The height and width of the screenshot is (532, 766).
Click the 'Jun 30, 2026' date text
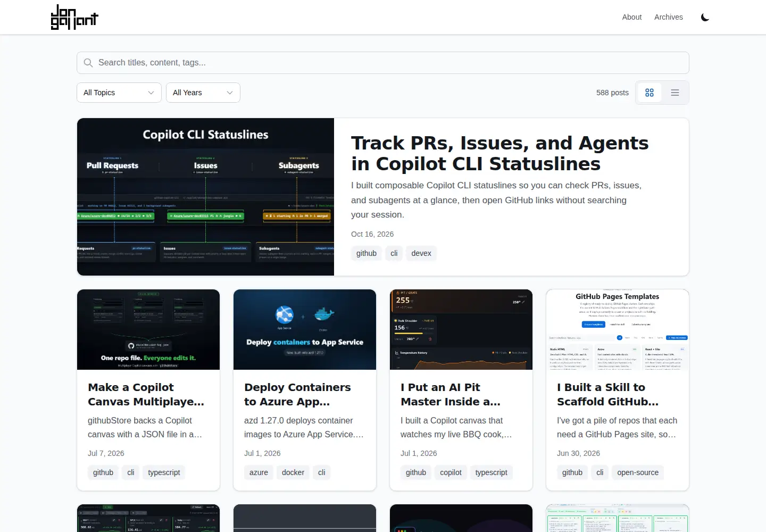(578, 453)
